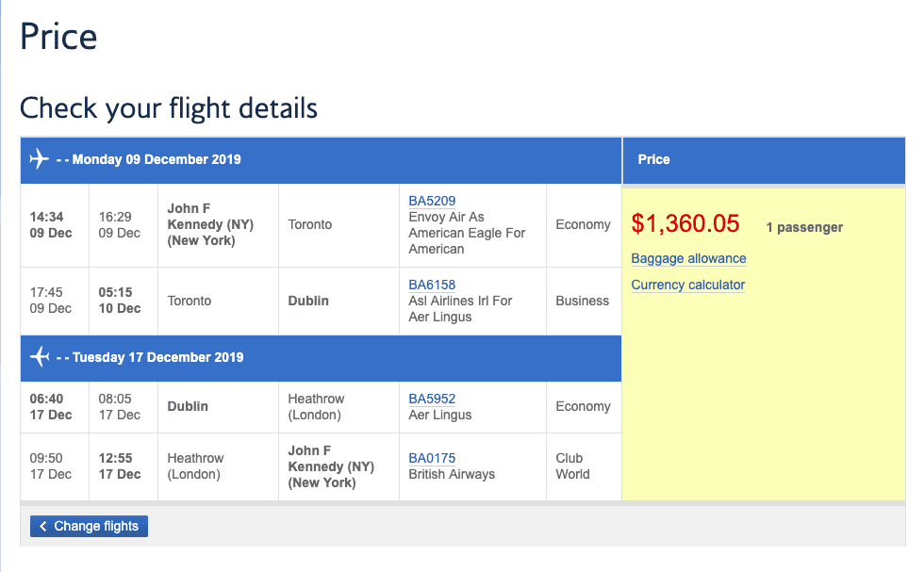This screenshot has height=572, width=924.
Task: Click the Business cabin cell
Action: pos(582,301)
